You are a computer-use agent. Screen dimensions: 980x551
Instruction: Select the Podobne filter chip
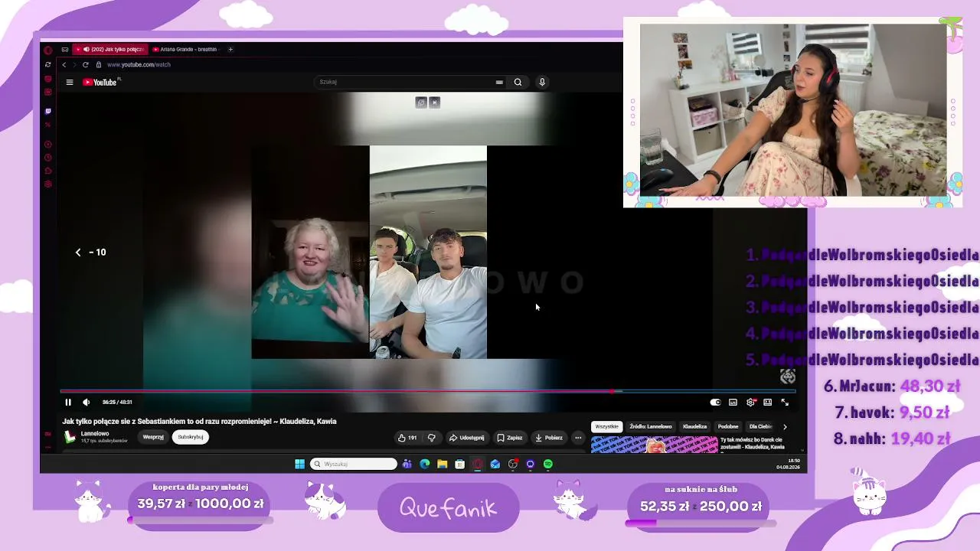click(728, 426)
